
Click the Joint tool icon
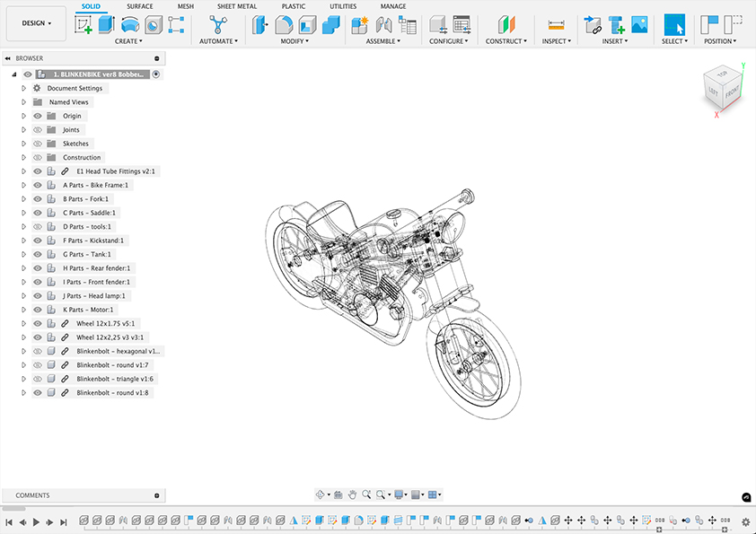tap(383, 24)
